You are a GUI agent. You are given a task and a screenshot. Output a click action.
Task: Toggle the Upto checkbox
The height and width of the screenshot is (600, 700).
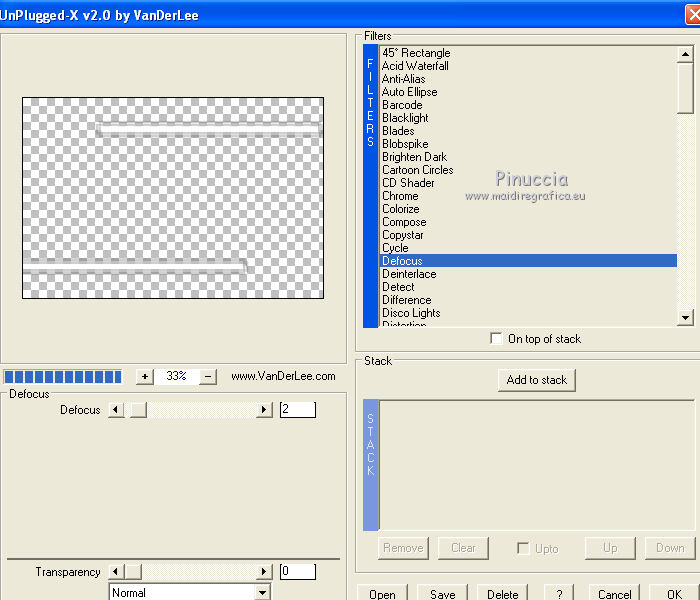click(x=523, y=548)
